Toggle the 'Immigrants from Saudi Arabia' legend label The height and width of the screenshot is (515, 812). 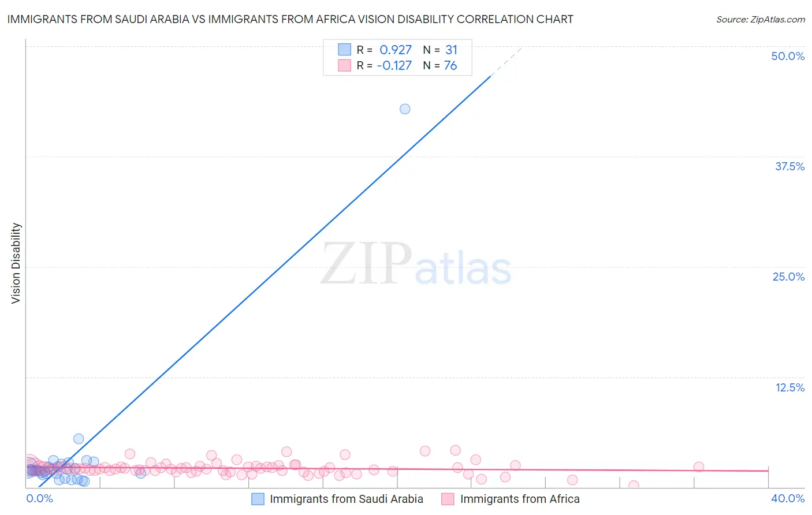[x=346, y=499]
